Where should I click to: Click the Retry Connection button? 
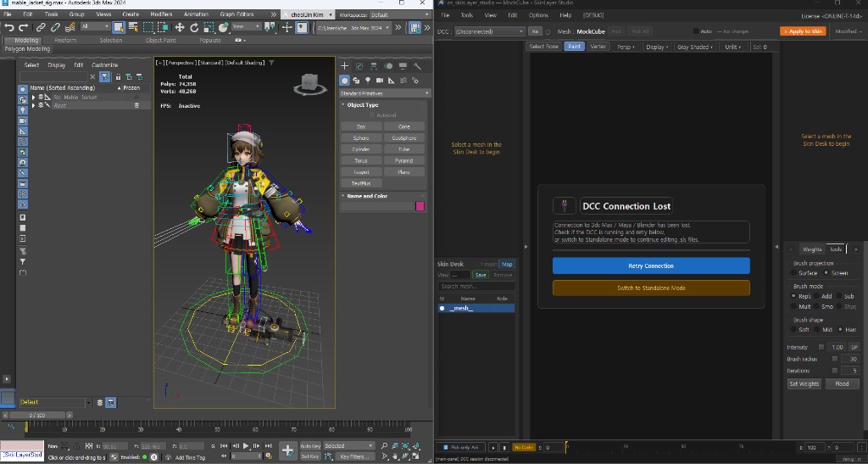click(651, 266)
